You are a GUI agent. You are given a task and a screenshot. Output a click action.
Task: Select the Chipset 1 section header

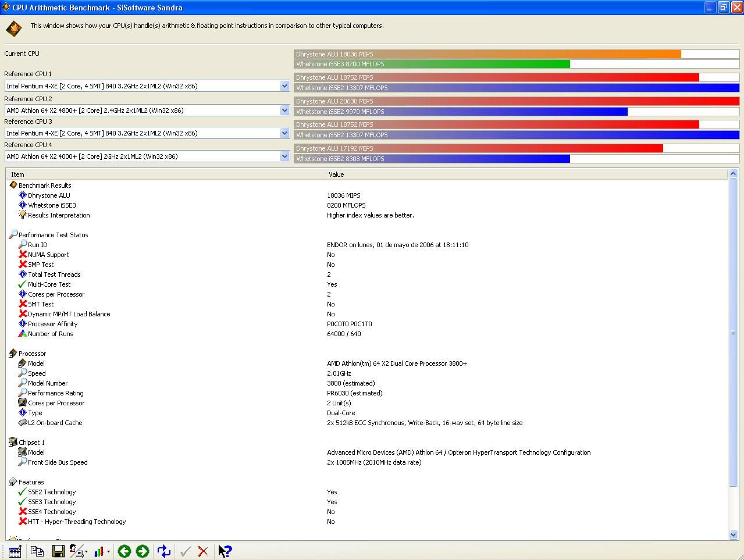pos(31,443)
